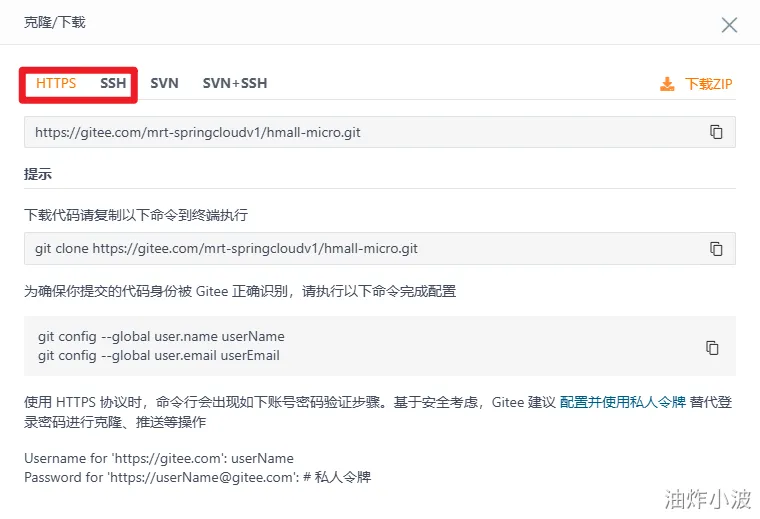Open the SVN+SSH tab
The height and width of the screenshot is (519, 760).
[x=235, y=83]
